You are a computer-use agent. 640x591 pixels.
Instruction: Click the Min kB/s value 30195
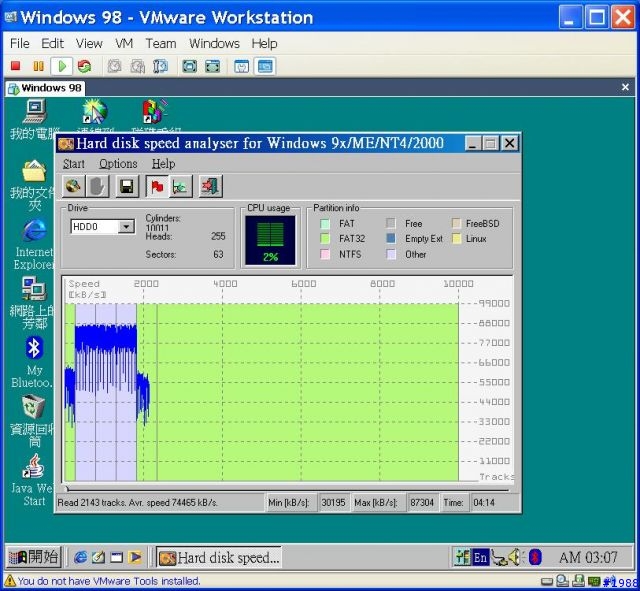tap(333, 502)
